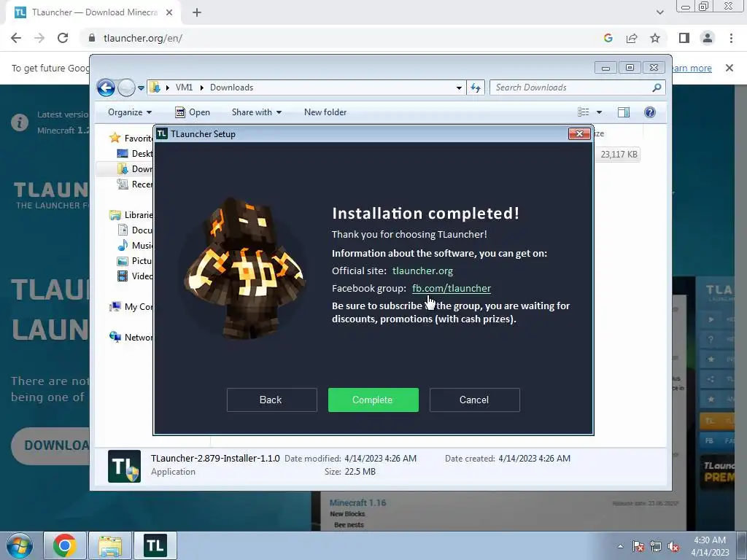Click New folder in Explorer toolbar
Image resolution: width=747 pixels, height=560 pixels.
click(325, 112)
